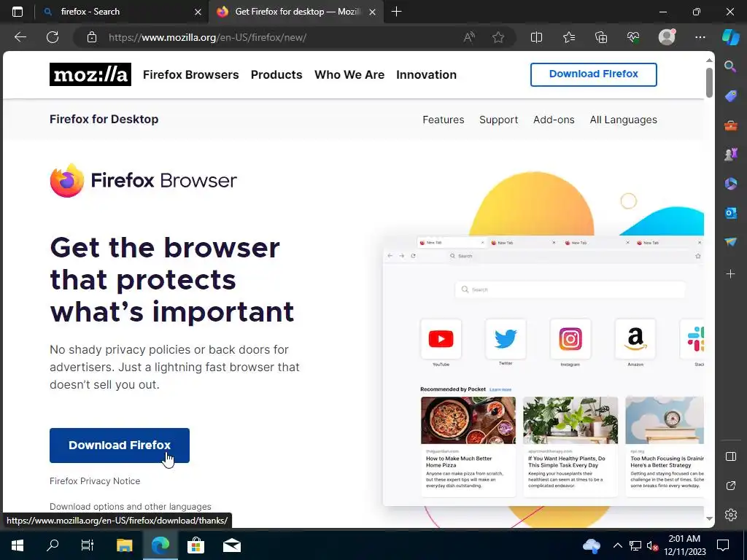
Task: Toggle the sidebar hide panel icon
Action: 731,456
